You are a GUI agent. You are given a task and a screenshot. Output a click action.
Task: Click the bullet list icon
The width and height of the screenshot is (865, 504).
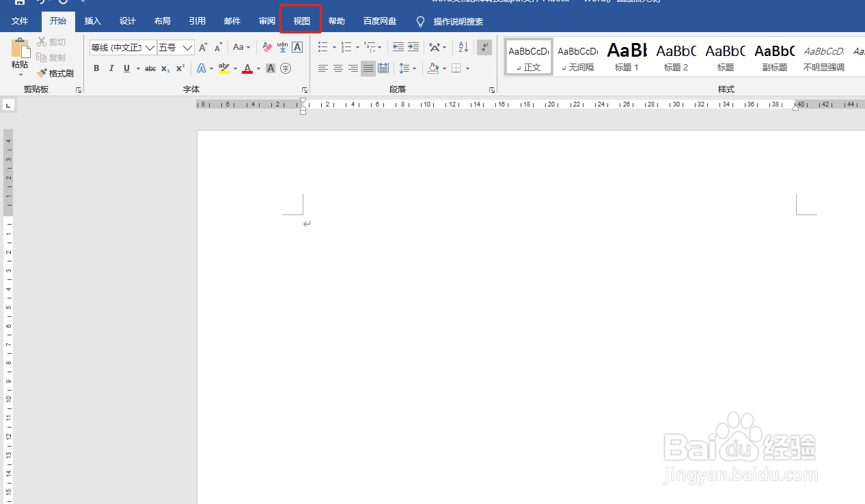click(323, 47)
